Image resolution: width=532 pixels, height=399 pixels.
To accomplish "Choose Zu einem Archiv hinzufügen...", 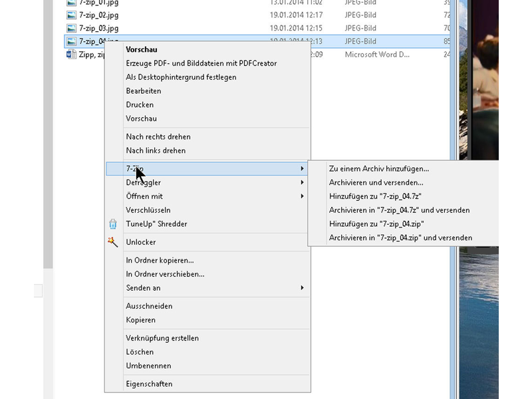I will coord(379,169).
